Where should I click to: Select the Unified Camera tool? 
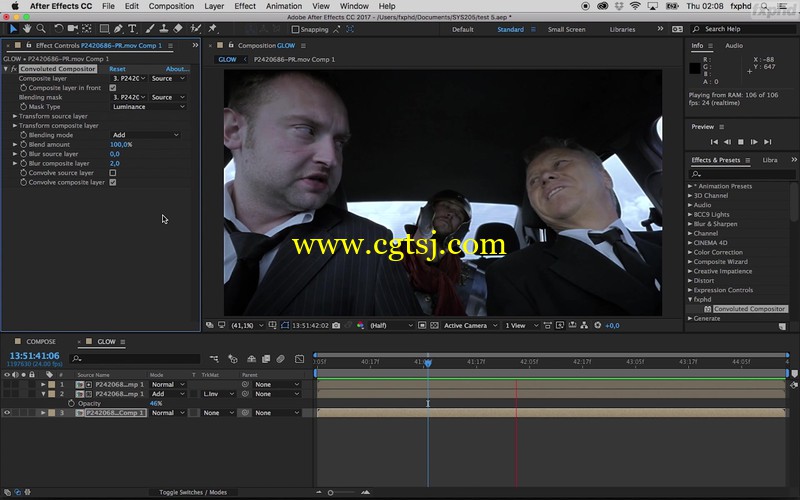pos(73,29)
